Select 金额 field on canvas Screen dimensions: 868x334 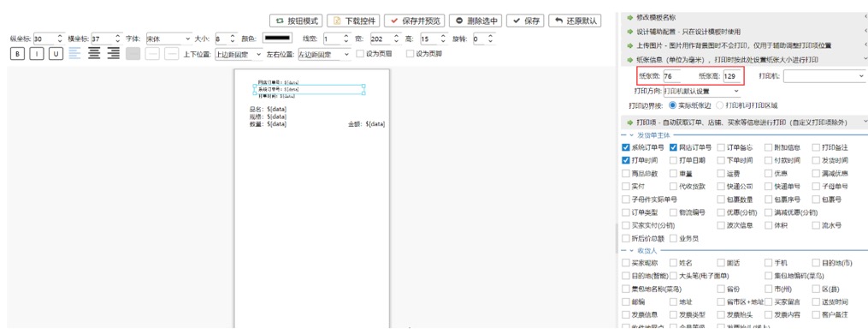366,124
